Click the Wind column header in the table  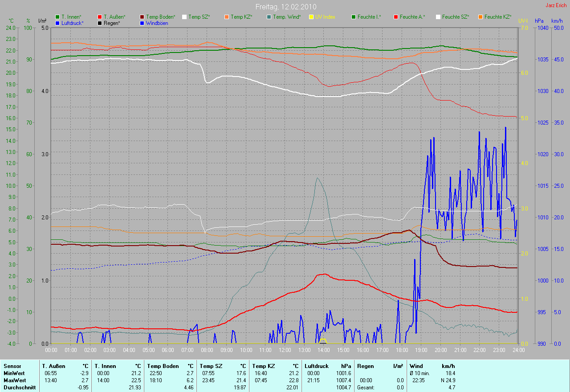416,366
